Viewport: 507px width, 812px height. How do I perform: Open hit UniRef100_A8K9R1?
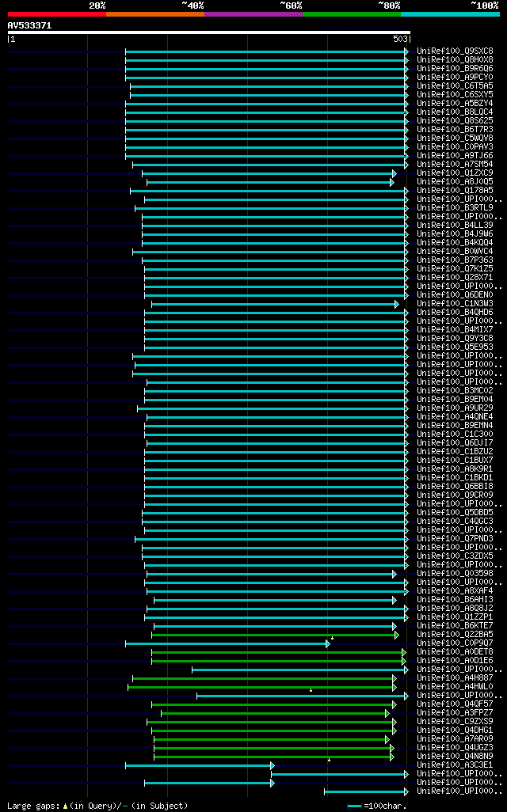[456, 469]
